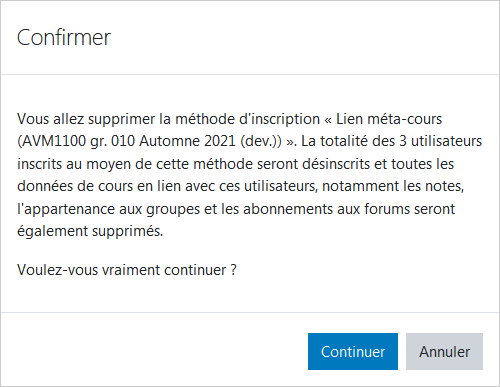The image size is (500, 387).
Task: Click the question Voulez-vous vraiment continuer ?
Action: pyautogui.click(x=127, y=270)
